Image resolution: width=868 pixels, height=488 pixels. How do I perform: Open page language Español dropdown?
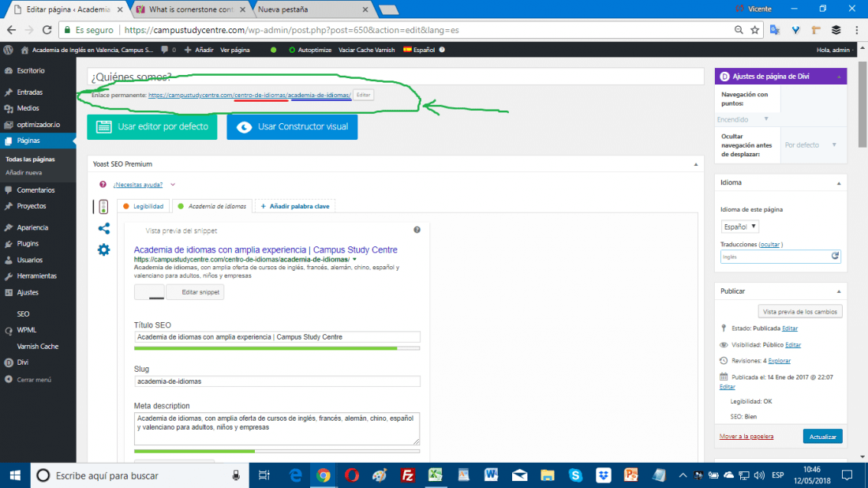tap(739, 227)
